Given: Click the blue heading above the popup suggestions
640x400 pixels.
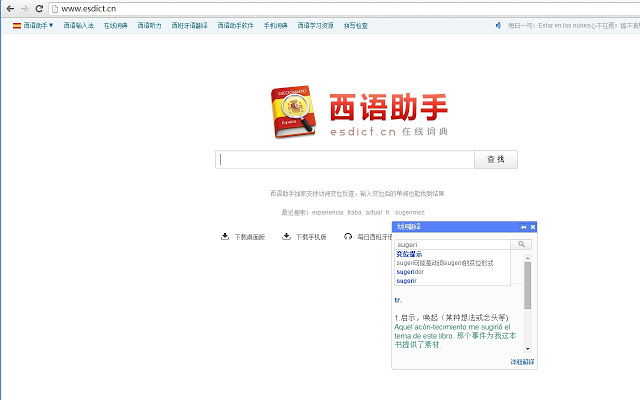Looking at the screenshot, I should pyautogui.click(x=409, y=254).
